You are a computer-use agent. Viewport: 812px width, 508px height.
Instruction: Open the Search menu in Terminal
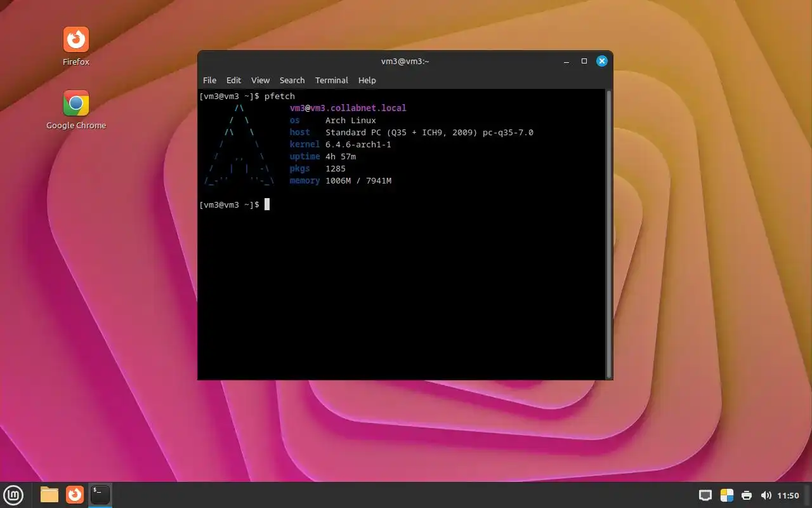click(292, 80)
